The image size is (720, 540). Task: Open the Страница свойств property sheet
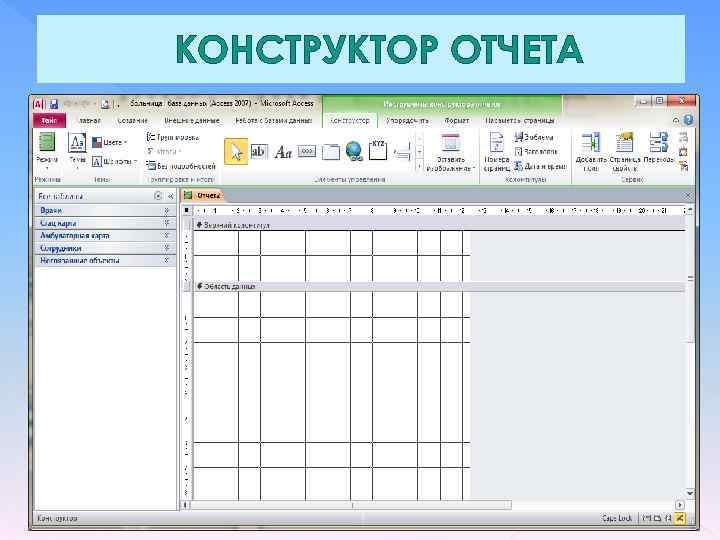click(625, 152)
